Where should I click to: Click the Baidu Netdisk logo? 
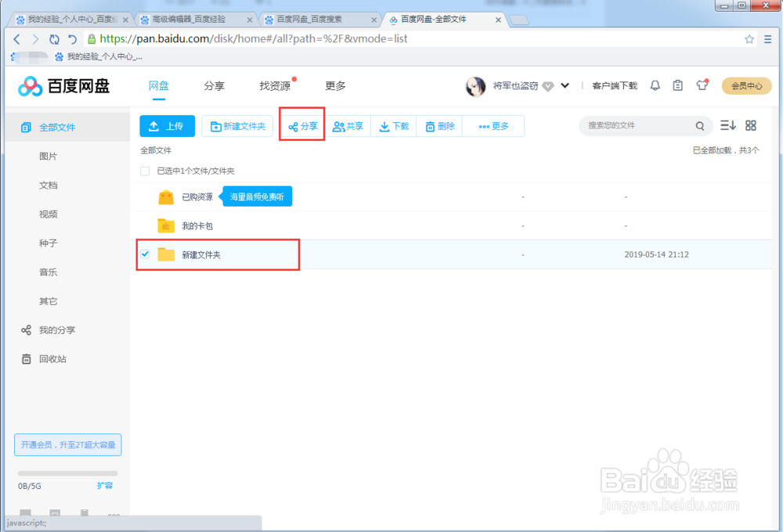(x=63, y=86)
